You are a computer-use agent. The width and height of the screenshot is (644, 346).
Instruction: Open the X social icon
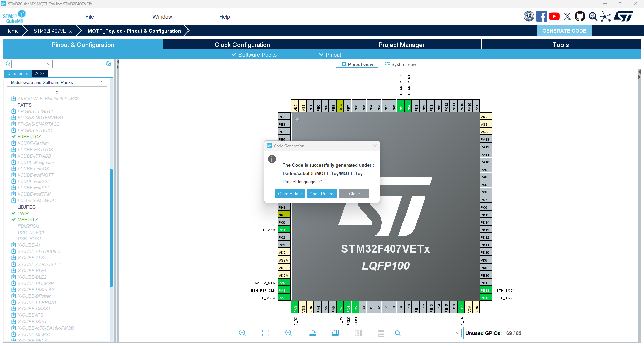point(567,16)
